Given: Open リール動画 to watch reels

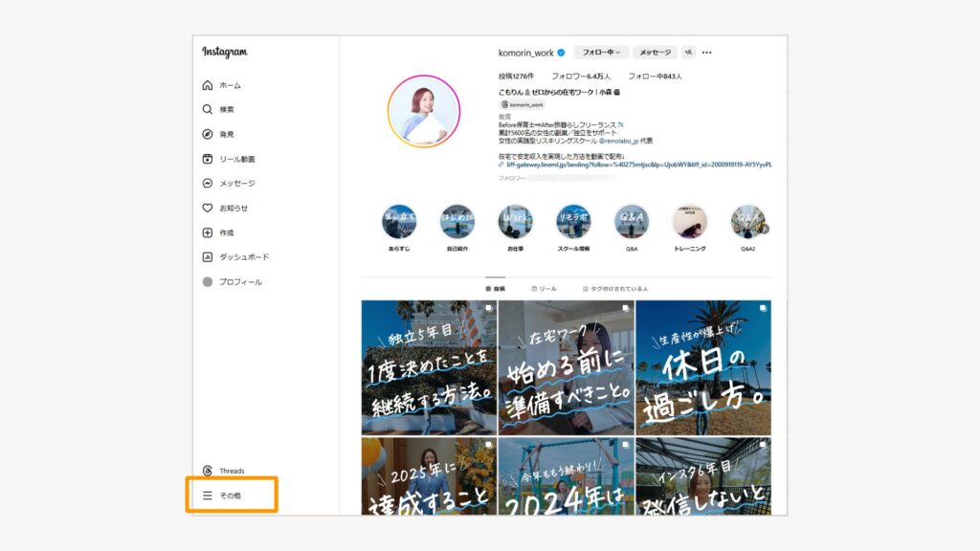Looking at the screenshot, I should click(207, 159).
